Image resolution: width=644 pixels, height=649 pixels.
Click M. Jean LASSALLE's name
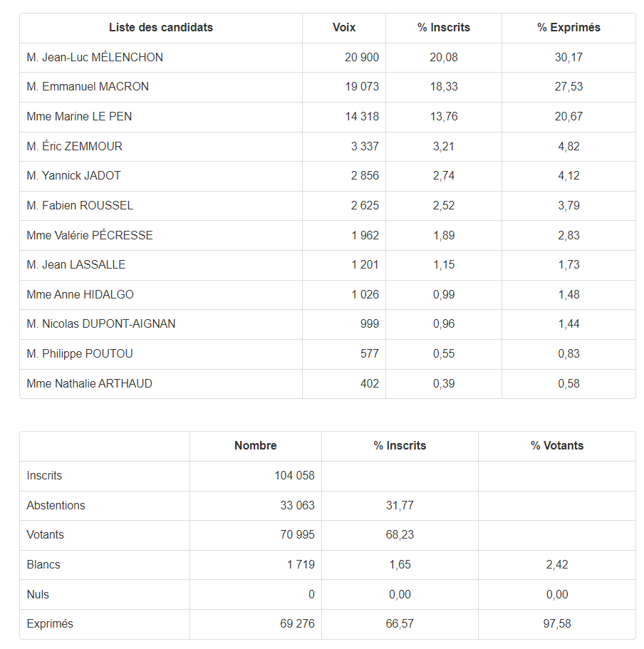tap(76, 265)
